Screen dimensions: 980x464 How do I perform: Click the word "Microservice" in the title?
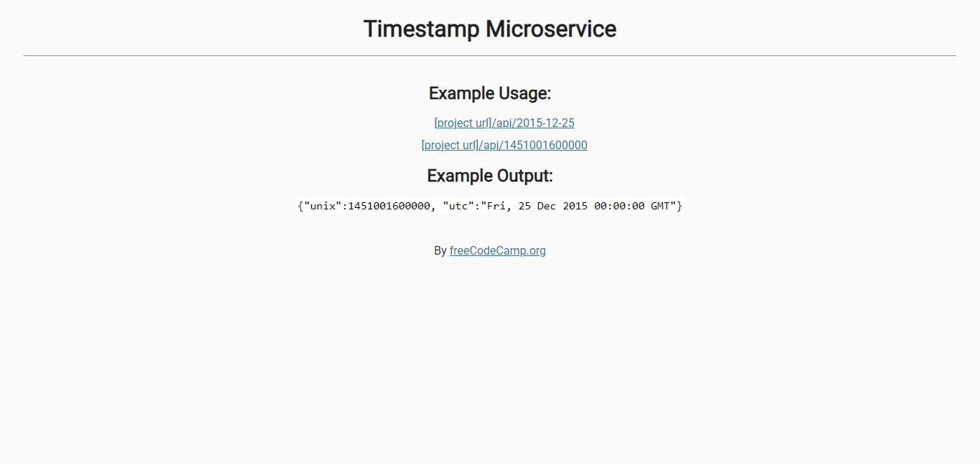coord(551,29)
